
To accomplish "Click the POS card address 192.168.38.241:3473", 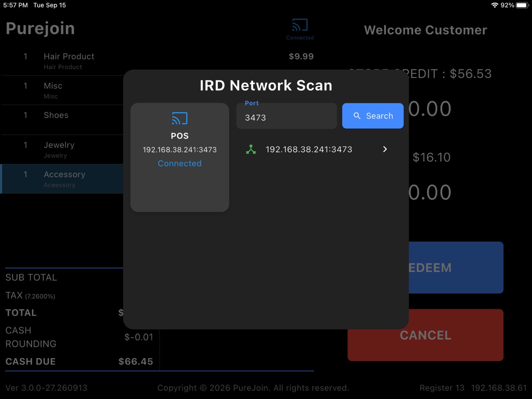I will pyautogui.click(x=180, y=150).
